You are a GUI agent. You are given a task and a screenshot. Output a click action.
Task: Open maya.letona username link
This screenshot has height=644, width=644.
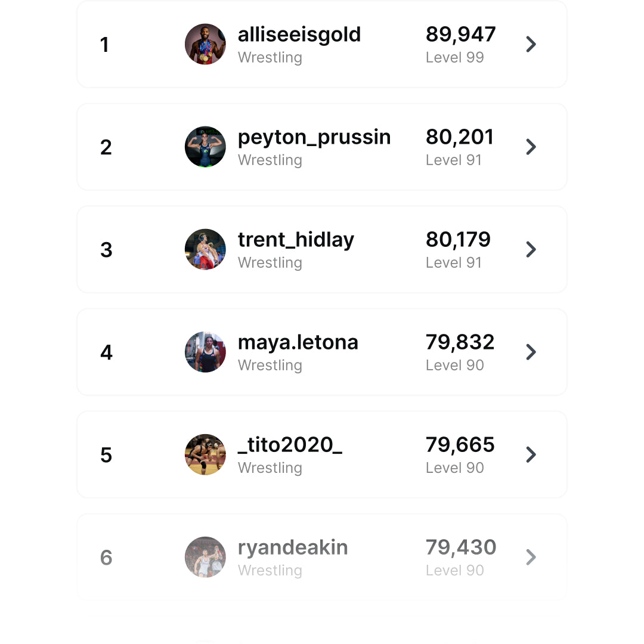tap(298, 342)
